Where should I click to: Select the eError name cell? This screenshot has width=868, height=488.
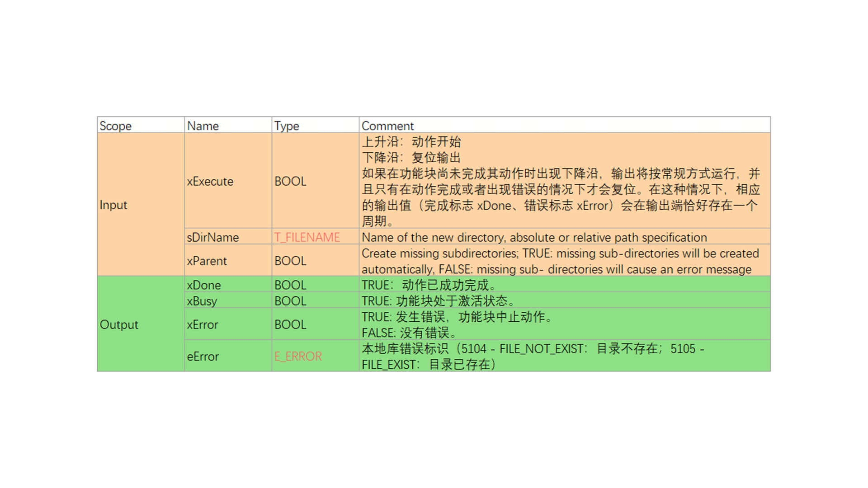coord(203,356)
